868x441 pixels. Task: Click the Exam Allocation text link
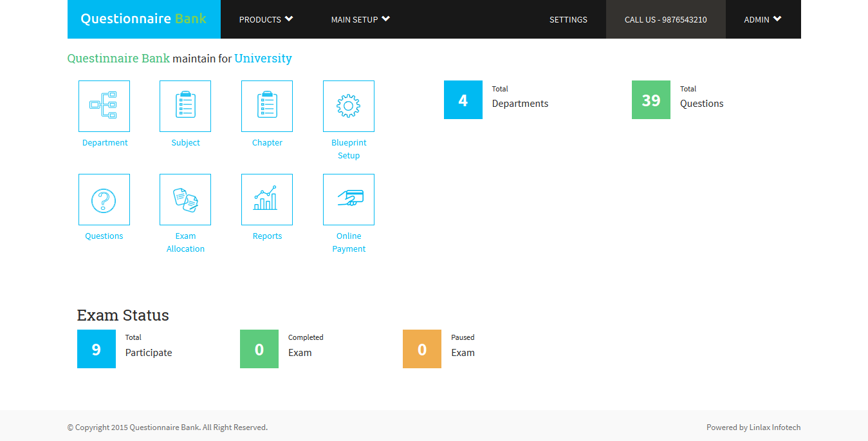pyautogui.click(x=185, y=243)
